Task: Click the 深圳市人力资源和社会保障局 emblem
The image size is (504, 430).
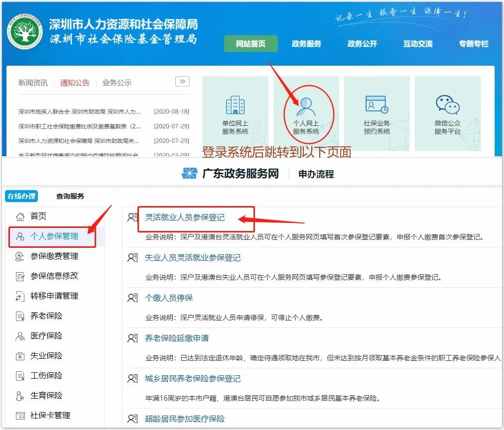Action: tap(25, 30)
